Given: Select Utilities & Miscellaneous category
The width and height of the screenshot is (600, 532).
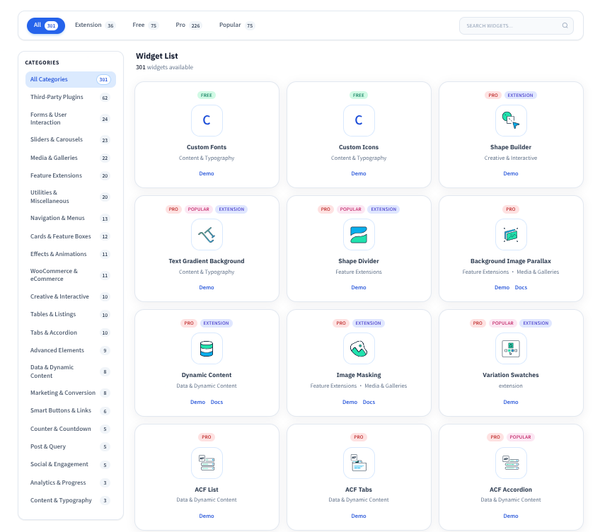Looking at the screenshot, I should tap(70, 197).
